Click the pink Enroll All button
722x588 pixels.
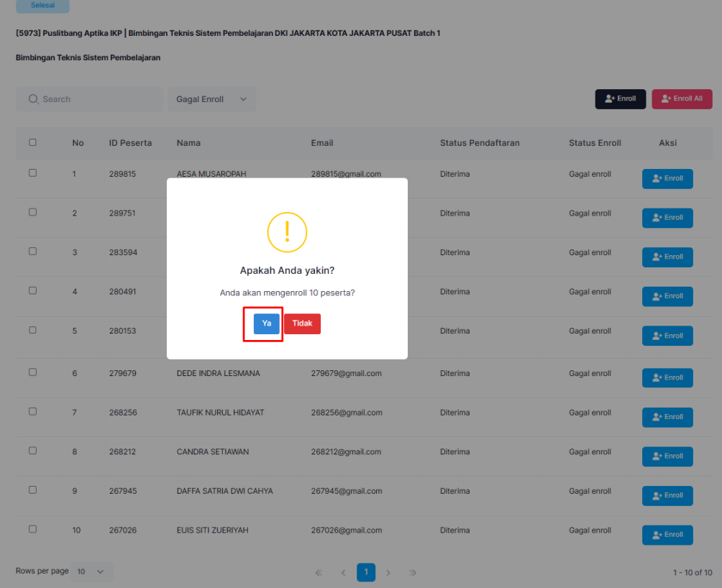pos(681,99)
